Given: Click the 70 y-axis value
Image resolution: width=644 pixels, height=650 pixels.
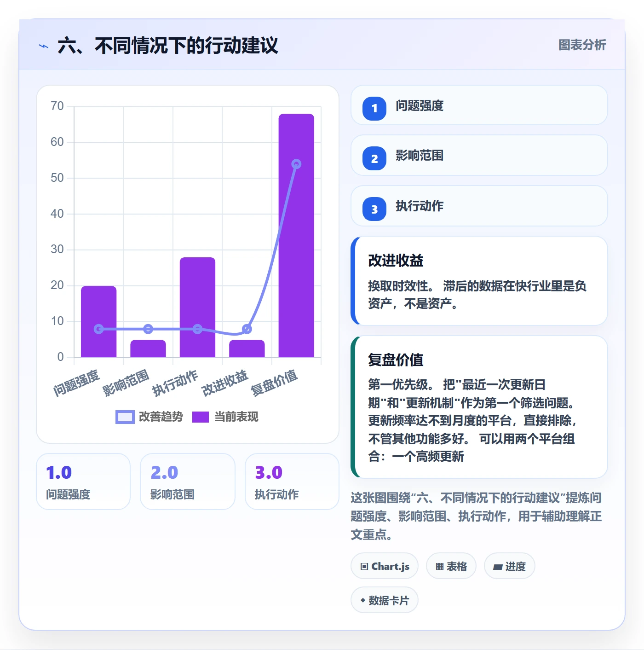Looking at the screenshot, I should (57, 106).
